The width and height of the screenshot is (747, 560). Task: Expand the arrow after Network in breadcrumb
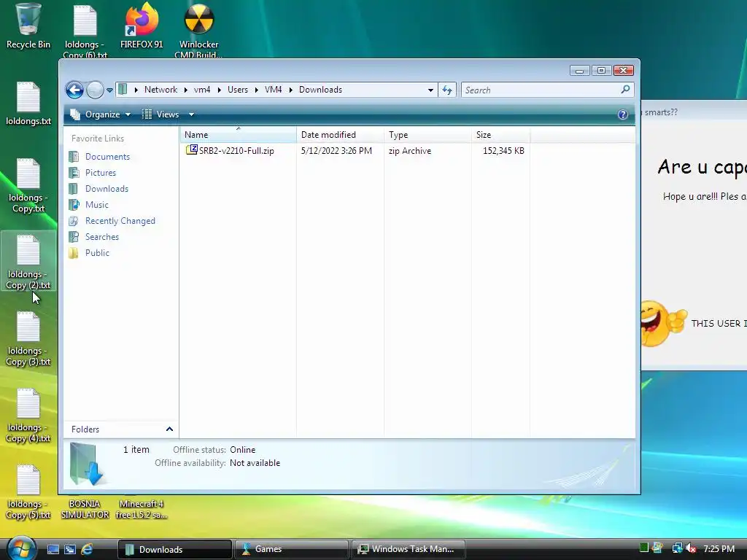pos(186,90)
